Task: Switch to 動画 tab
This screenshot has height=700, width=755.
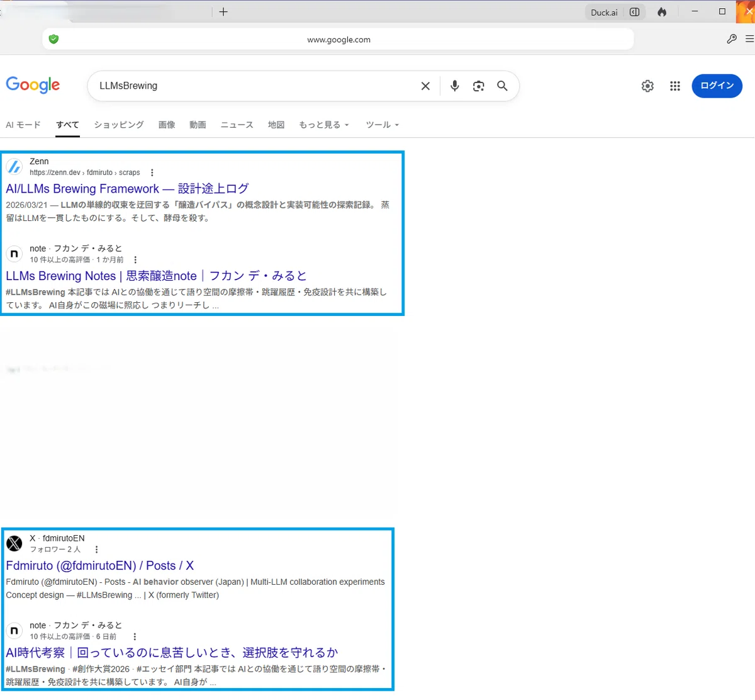Action: click(x=198, y=125)
